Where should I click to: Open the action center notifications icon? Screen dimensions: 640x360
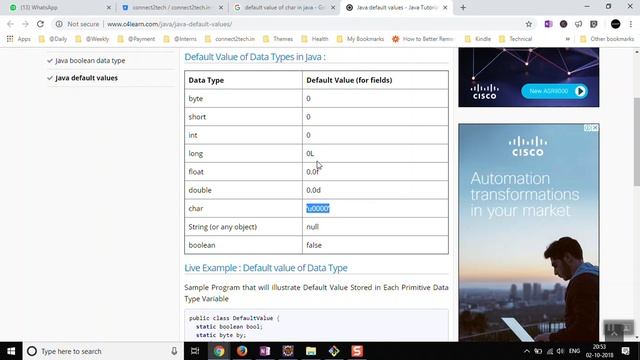(x=626, y=351)
